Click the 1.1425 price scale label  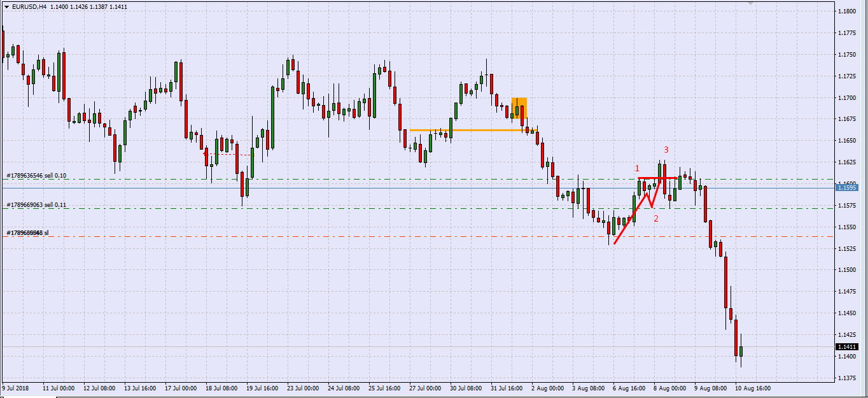[x=847, y=335]
